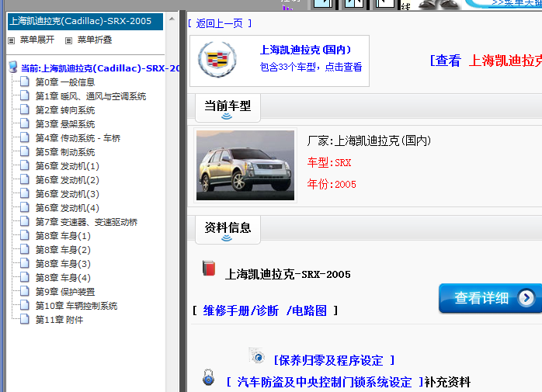Select 第6章 发动机(1)
Viewport: 542px width, 392px height.
(68, 166)
